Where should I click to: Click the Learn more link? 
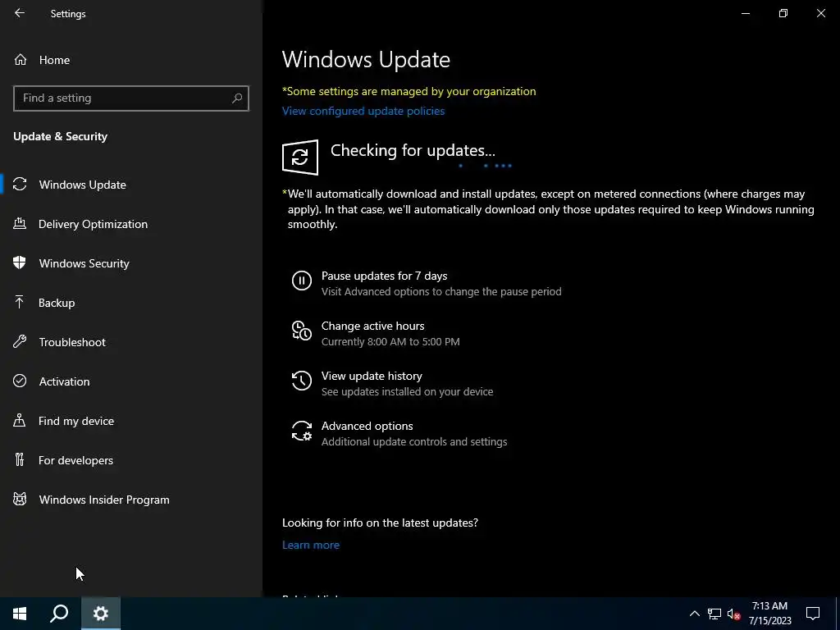coord(311,545)
